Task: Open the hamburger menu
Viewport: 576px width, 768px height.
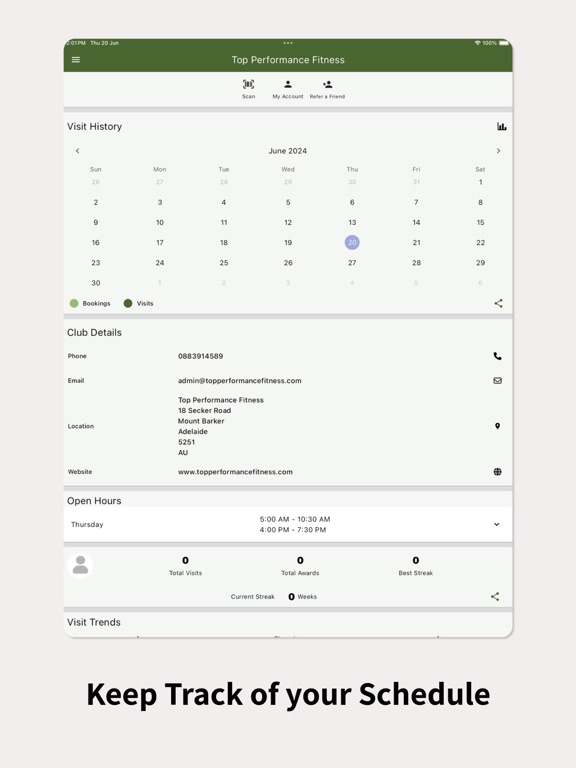Action: tap(76, 60)
